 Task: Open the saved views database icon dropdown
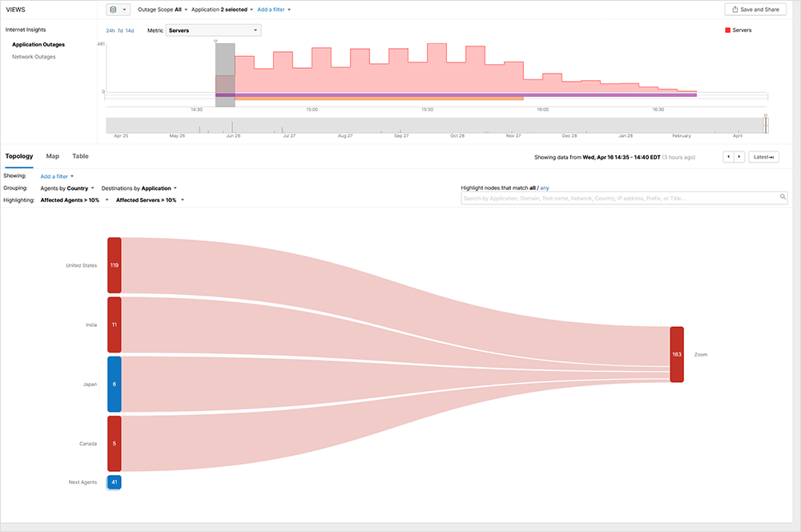coord(118,10)
